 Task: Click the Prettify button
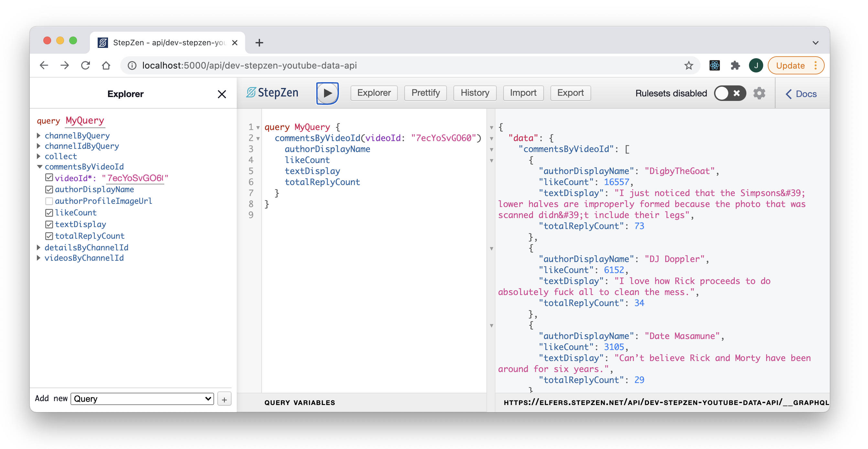[425, 93]
